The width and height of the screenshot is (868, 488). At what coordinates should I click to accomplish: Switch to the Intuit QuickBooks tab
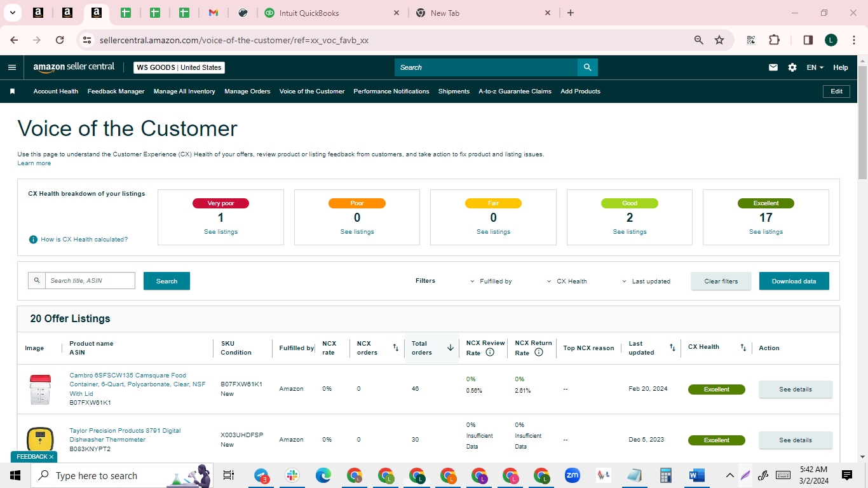(x=332, y=13)
